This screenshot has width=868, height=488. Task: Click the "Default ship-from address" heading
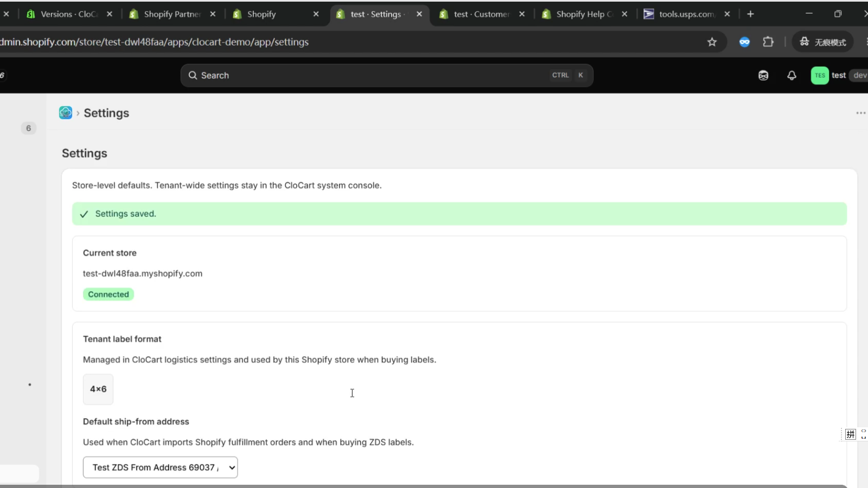coord(136,422)
